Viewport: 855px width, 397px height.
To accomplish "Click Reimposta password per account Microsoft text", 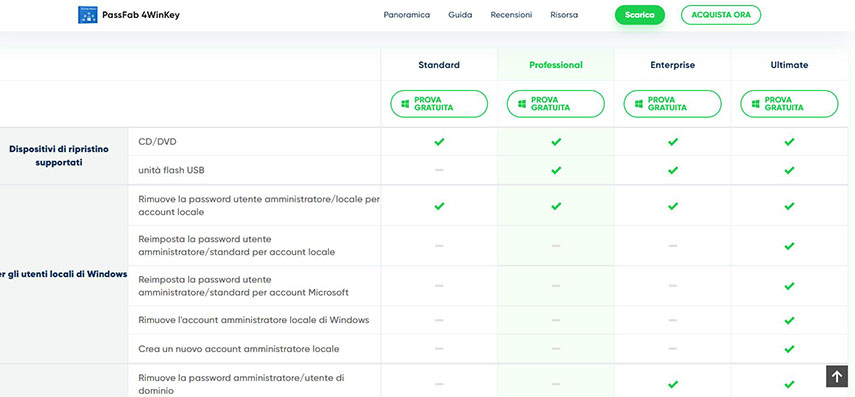I will [x=243, y=286].
